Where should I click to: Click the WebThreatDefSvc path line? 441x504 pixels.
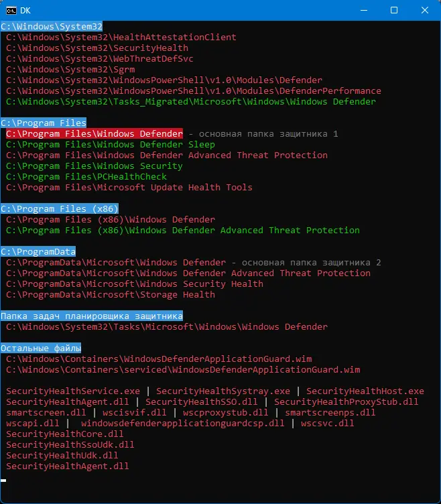pyautogui.click(x=100, y=59)
